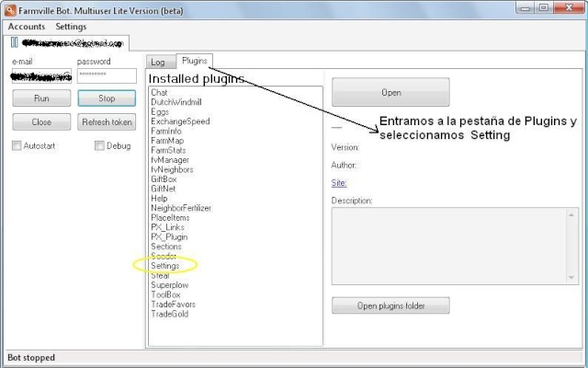Select the ToolBox plugin

point(165,294)
